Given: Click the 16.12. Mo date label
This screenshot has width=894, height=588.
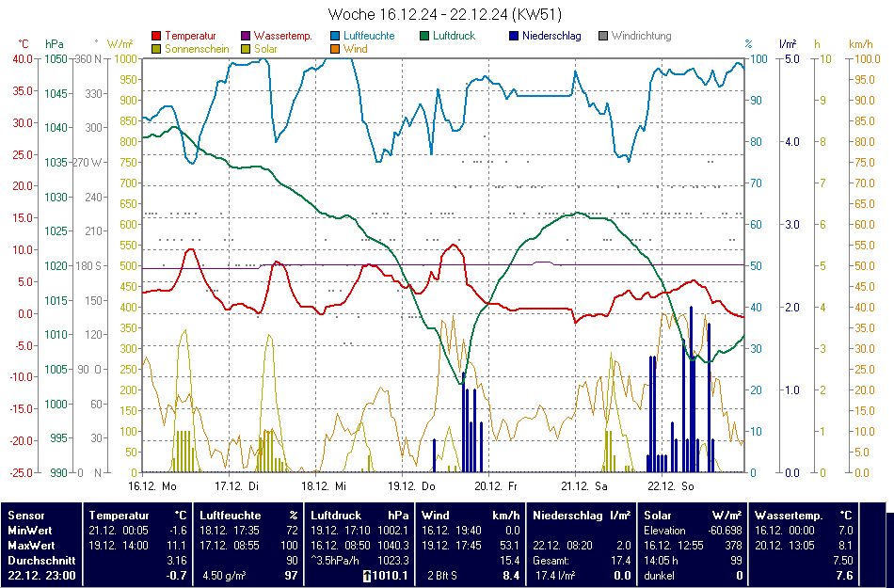Looking at the screenshot, I should [152, 486].
